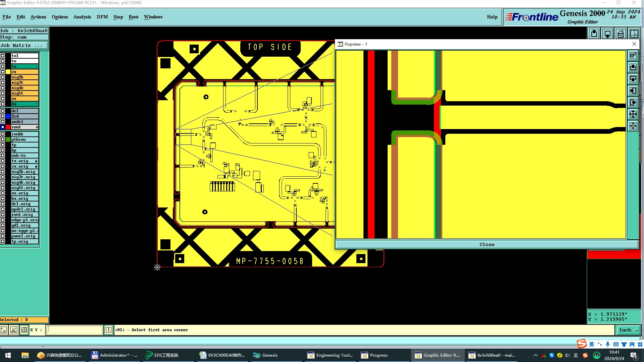644x362 pixels.
Task: Toggle checkbox for layer ts.orig
Action: pyautogui.click(x=3, y=161)
